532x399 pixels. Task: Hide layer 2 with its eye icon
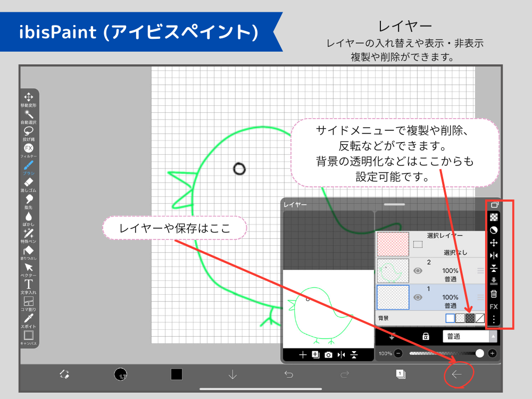[418, 271]
